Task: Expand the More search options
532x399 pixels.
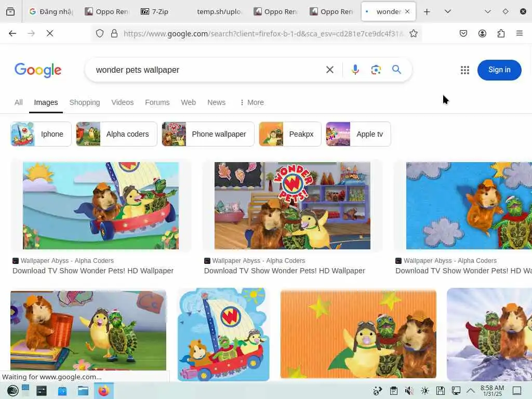Action: [252, 102]
